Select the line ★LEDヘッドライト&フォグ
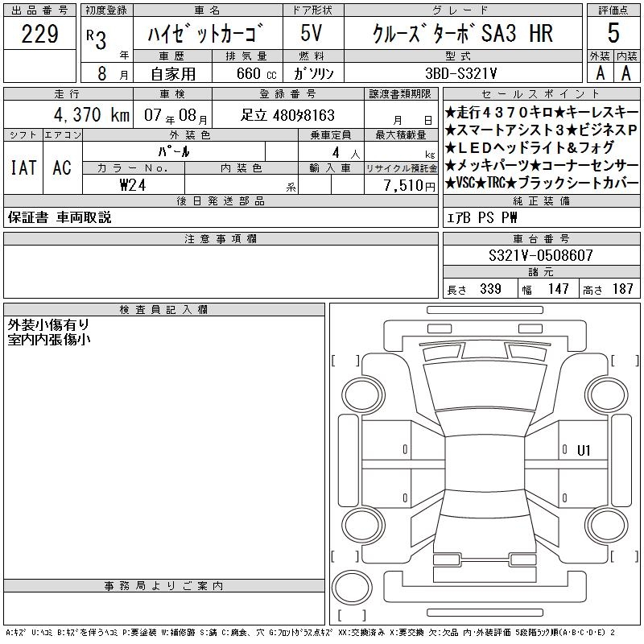The image size is (644, 644). (x=530, y=147)
